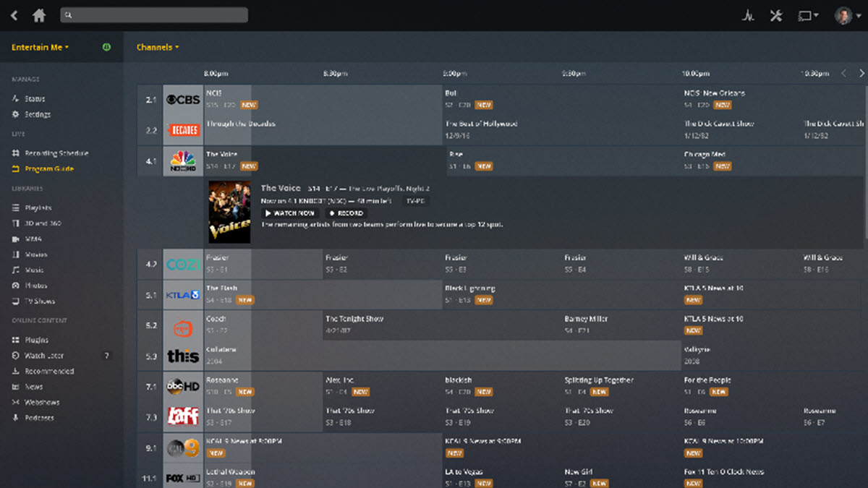Image resolution: width=868 pixels, height=488 pixels.
Task: Click WATCH NOW for The Voice
Action: pyautogui.click(x=289, y=213)
